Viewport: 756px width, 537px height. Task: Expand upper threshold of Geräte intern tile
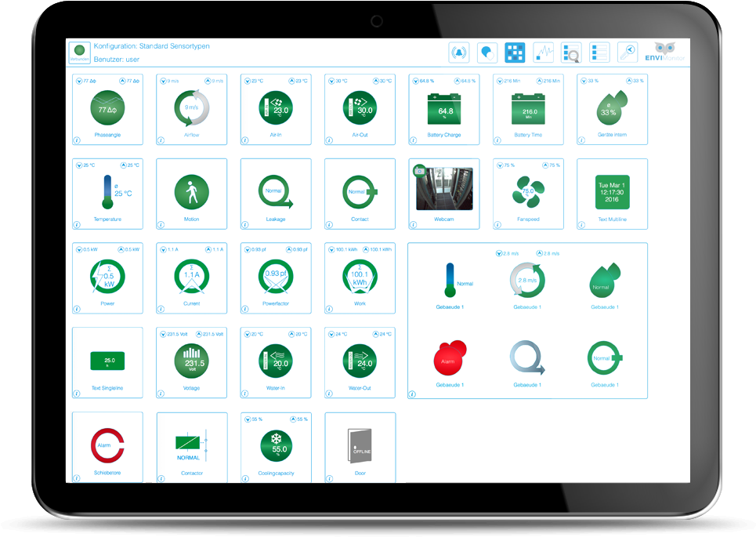point(629,81)
